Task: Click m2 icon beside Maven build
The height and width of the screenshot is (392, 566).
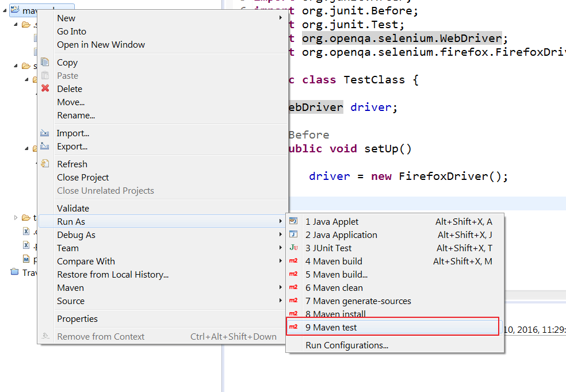Action: coord(293,261)
